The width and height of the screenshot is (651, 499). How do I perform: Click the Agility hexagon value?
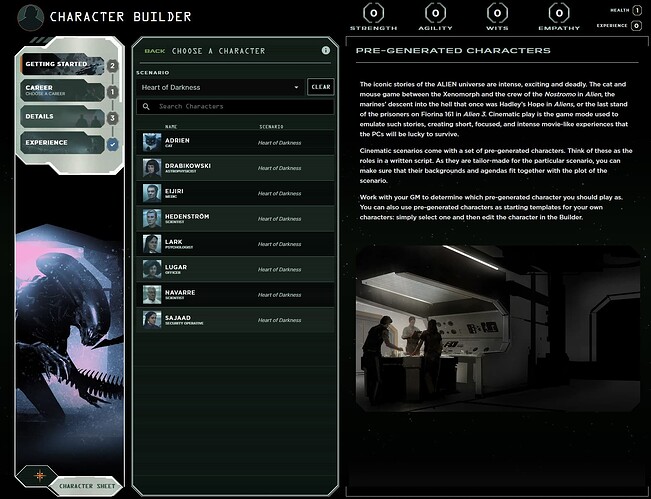[x=435, y=13]
